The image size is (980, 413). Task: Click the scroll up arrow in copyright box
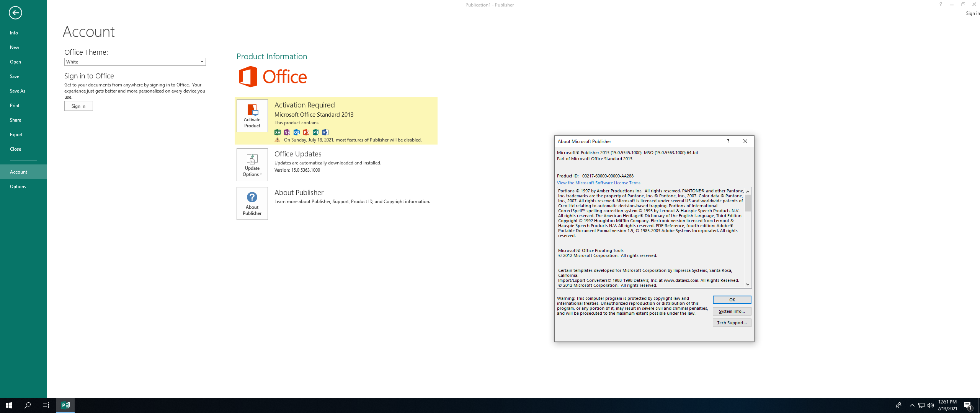tap(748, 191)
